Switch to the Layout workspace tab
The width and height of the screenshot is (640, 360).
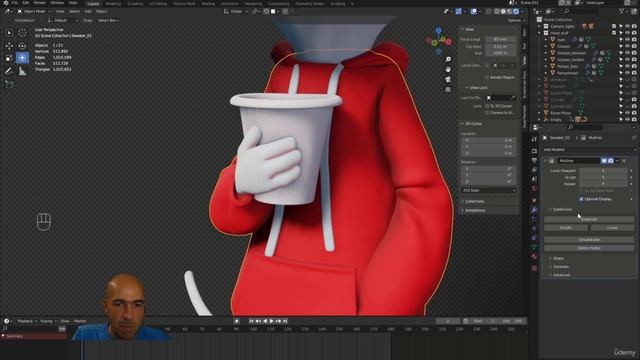(x=93, y=4)
